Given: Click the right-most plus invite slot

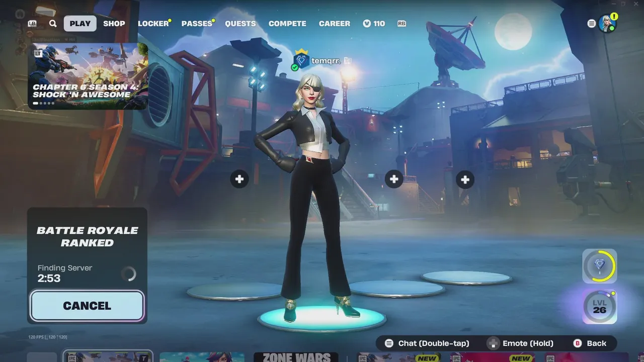Looking at the screenshot, I should [x=465, y=179].
